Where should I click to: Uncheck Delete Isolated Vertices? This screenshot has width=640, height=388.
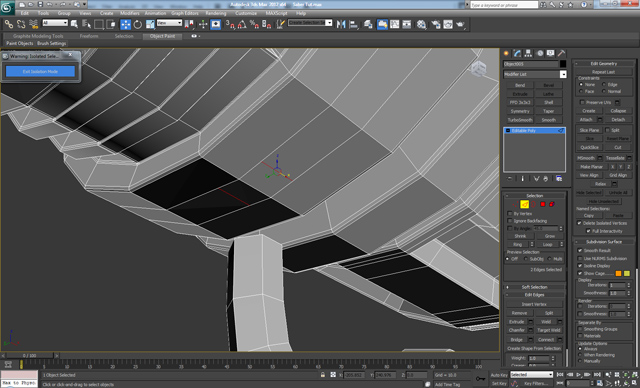click(579, 223)
